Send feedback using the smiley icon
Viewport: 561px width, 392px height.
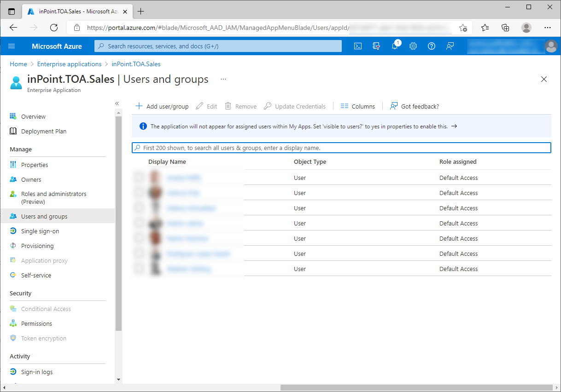(x=450, y=46)
